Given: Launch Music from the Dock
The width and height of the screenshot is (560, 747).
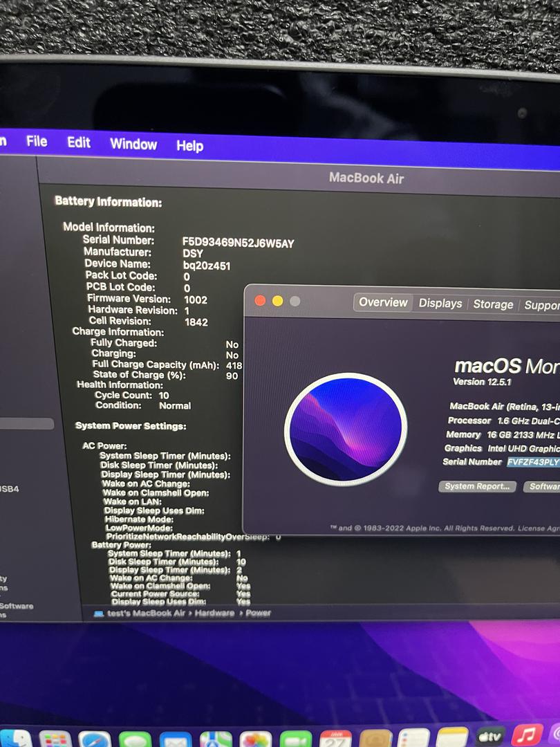Looking at the screenshot, I should pos(527,735).
